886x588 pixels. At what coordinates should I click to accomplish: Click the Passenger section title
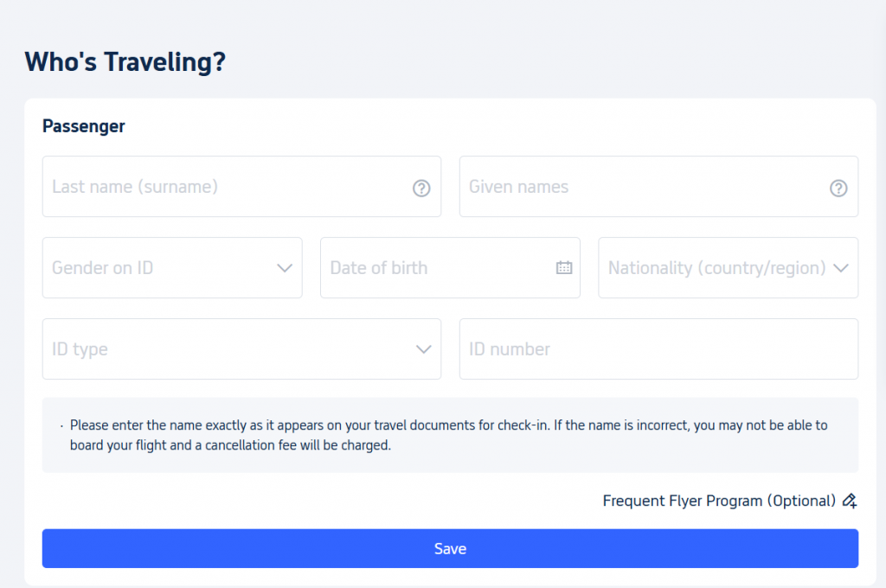(84, 126)
